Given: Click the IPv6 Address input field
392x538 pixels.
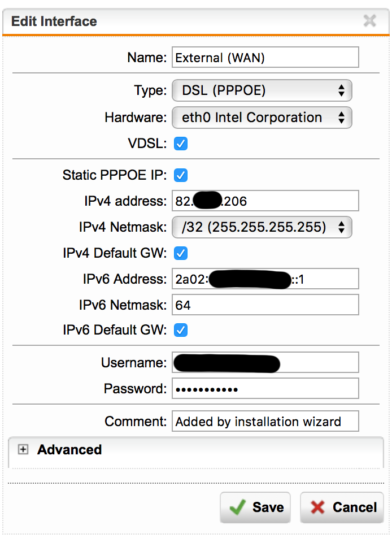Looking at the screenshot, I should 265,279.
